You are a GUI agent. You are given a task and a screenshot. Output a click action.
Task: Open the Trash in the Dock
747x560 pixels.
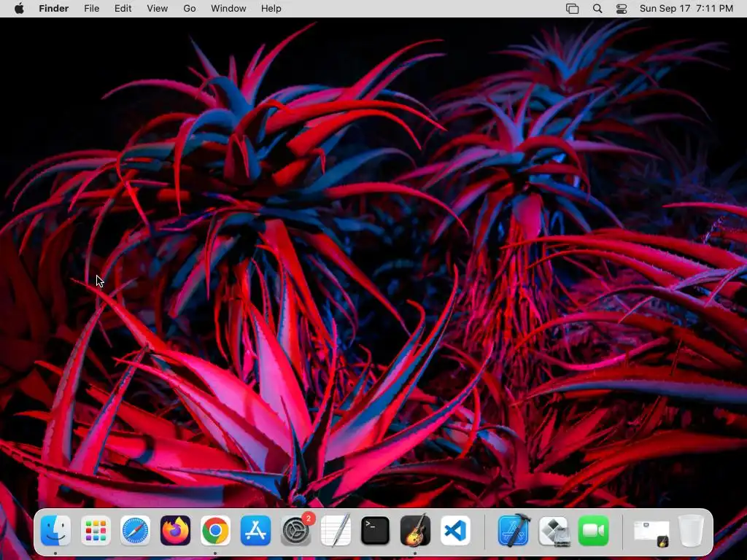pyautogui.click(x=691, y=531)
